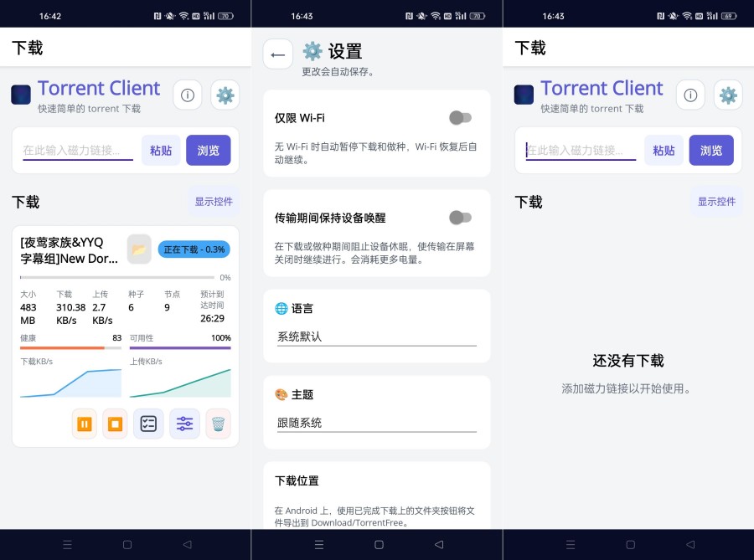Click 粘贴 button on right screen
754x560 pixels.
(664, 151)
